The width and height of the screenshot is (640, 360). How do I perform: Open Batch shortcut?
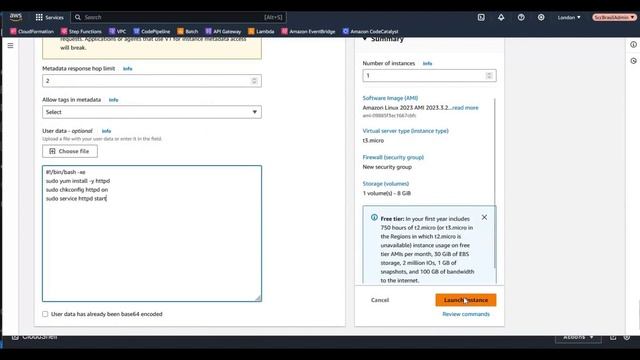coord(188,31)
